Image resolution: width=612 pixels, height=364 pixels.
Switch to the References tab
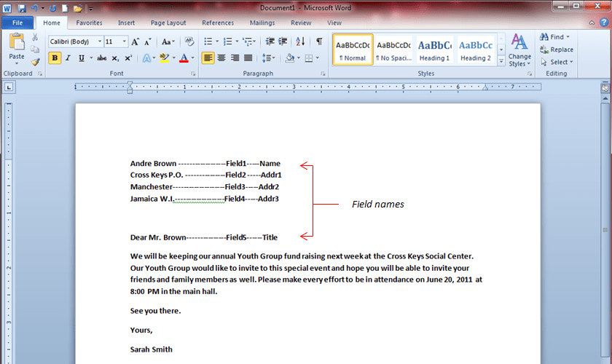218,23
